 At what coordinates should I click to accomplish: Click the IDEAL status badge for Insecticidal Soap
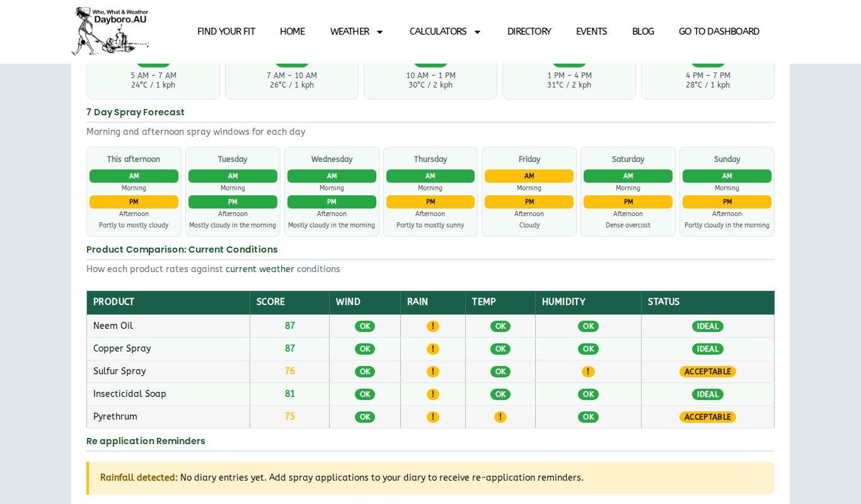coord(708,394)
